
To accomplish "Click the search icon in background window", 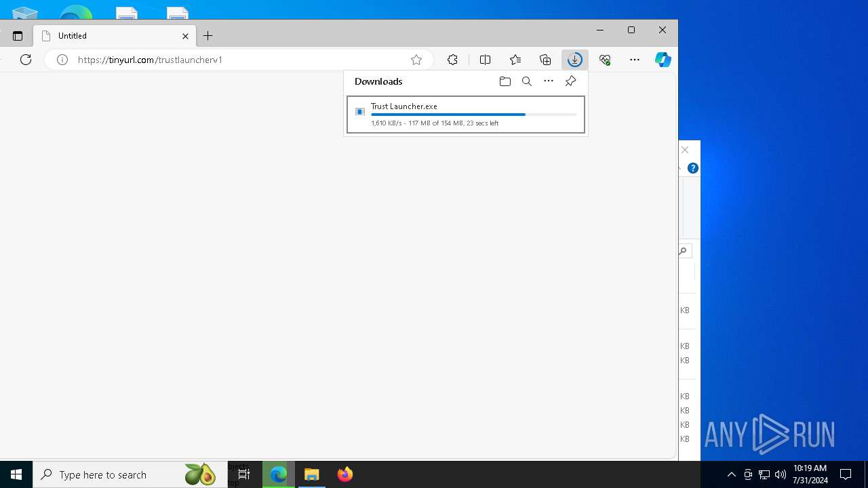I will 684,251.
